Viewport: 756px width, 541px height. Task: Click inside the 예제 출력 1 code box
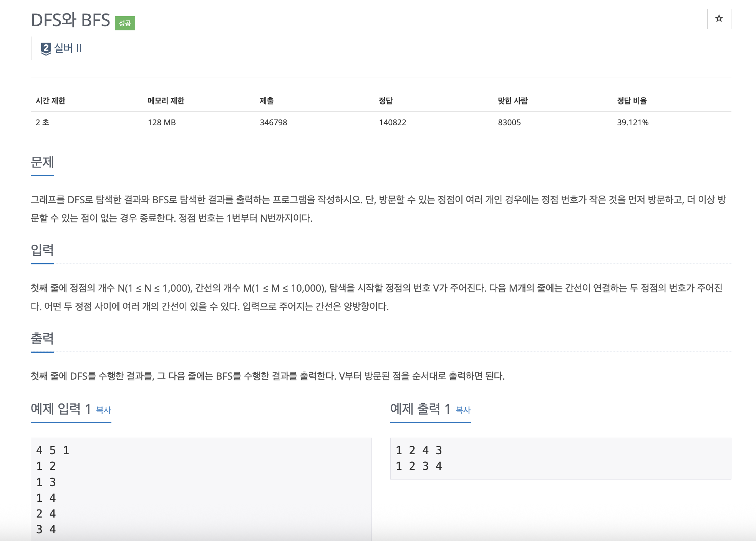pos(560,458)
